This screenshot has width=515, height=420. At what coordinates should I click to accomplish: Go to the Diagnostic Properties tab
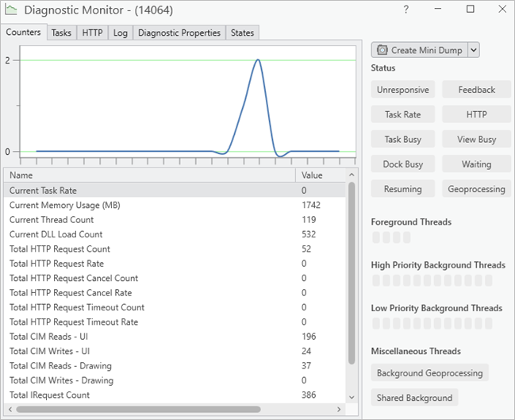(x=179, y=33)
